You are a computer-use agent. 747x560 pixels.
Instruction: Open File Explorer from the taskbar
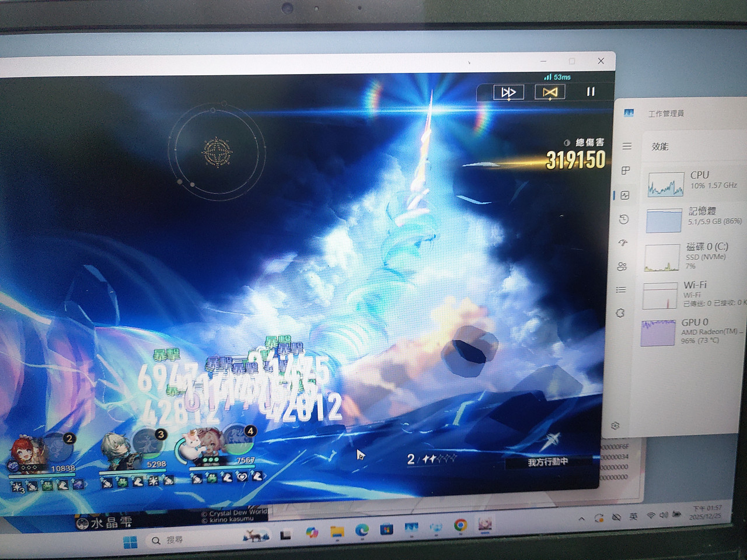tap(337, 531)
